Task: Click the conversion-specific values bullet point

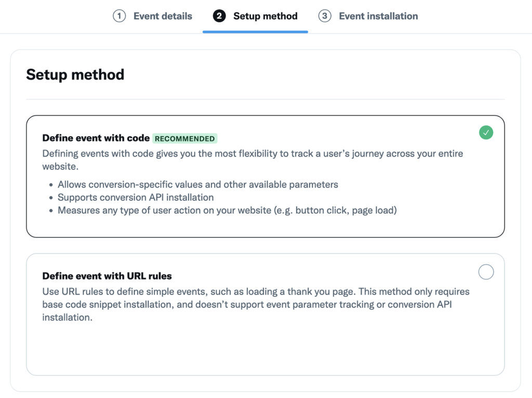Action: (x=197, y=184)
